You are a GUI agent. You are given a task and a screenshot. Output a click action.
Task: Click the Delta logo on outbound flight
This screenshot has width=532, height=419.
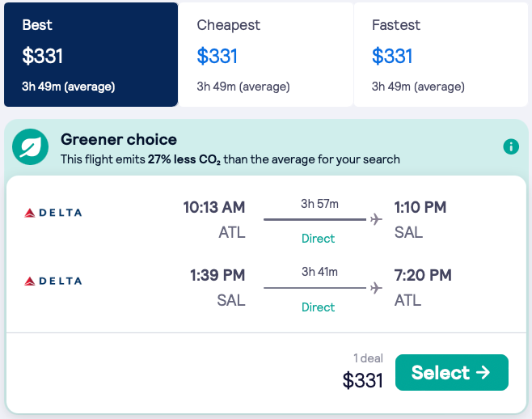pos(53,213)
